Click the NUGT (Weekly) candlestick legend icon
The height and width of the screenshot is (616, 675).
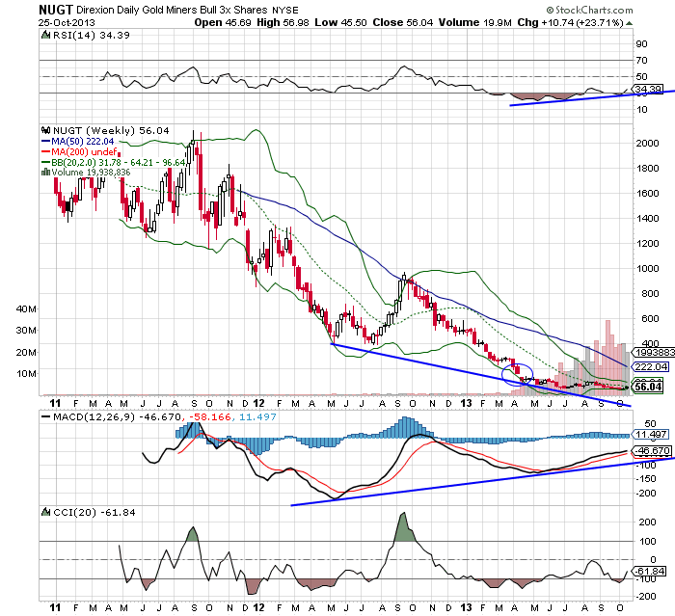[x=46, y=130]
